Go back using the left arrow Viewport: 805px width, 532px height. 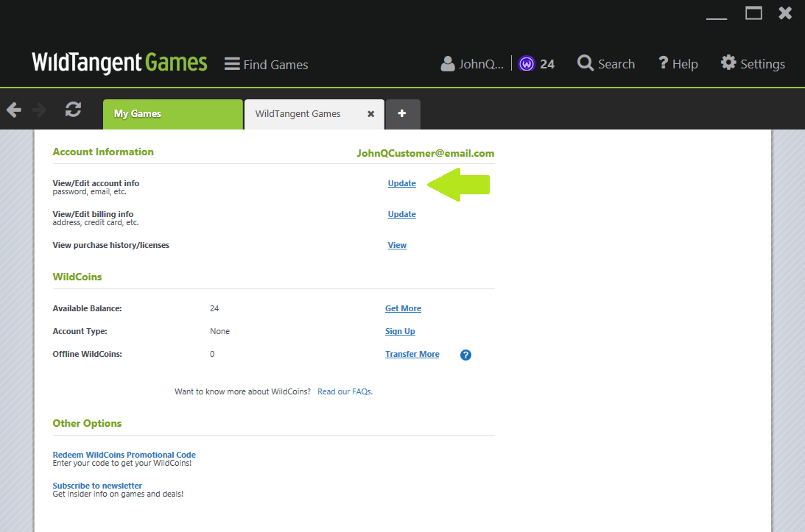coord(14,110)
